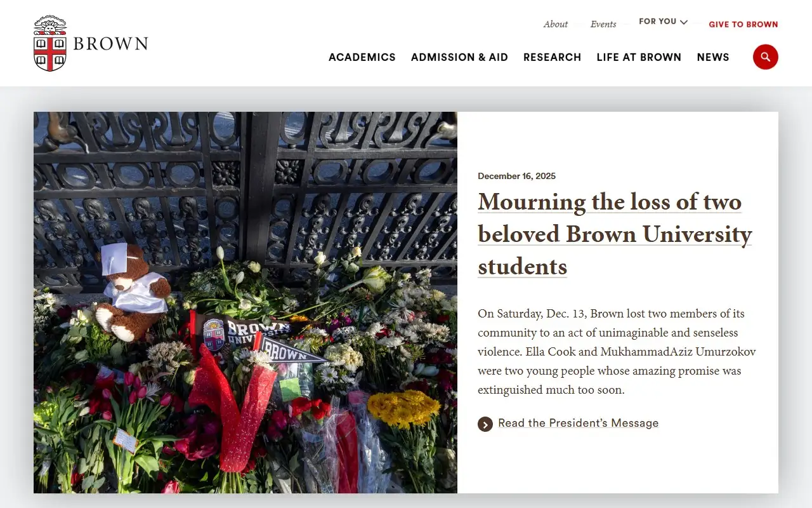The height and width of the screenshot is (508, 812).
Task: Click the chevron arrow next to For You
Action: [x=684, y=22]
